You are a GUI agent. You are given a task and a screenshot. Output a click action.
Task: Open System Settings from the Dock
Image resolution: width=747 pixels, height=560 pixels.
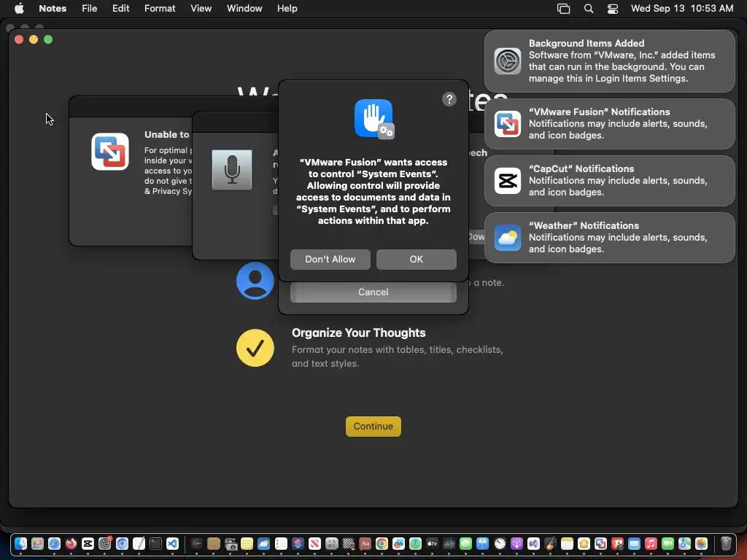click(105, 543)
